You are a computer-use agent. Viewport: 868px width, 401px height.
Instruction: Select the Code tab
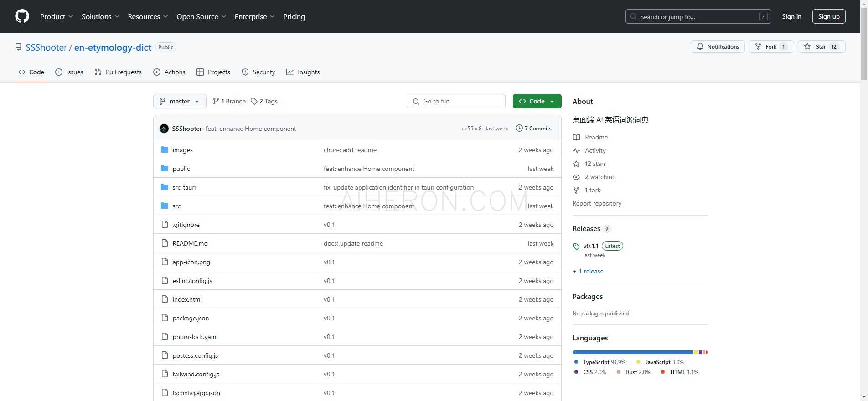point(31,72)
